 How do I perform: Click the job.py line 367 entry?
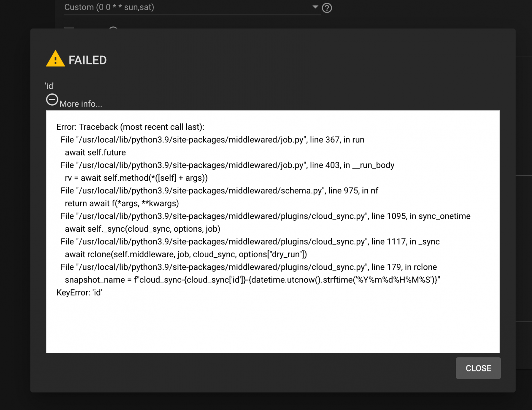(212, 140)
